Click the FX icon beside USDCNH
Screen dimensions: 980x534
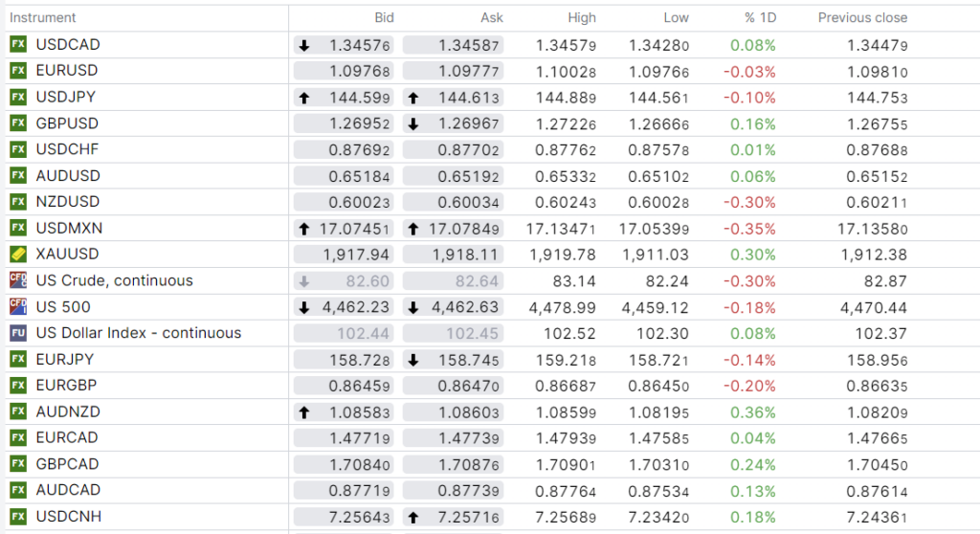17,517
